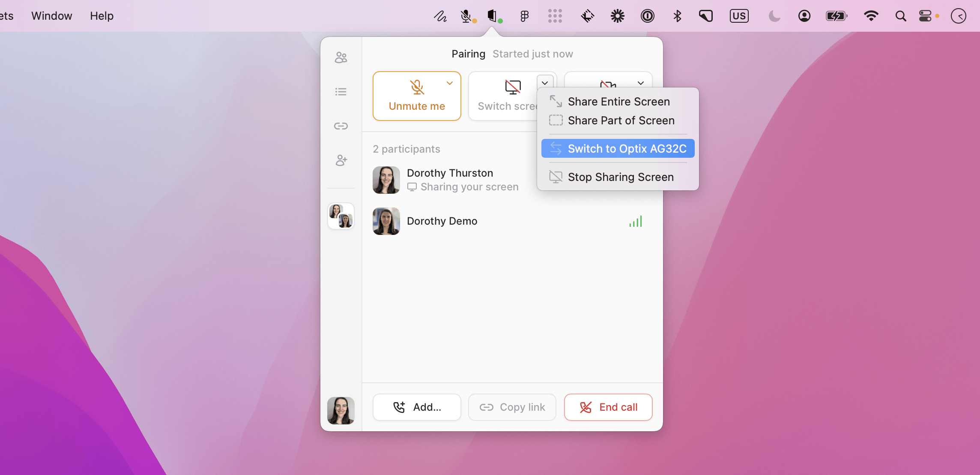Open the Wi-Fi menu
The width and height of the screenshot is (980, 475).
tap(871, 16)
